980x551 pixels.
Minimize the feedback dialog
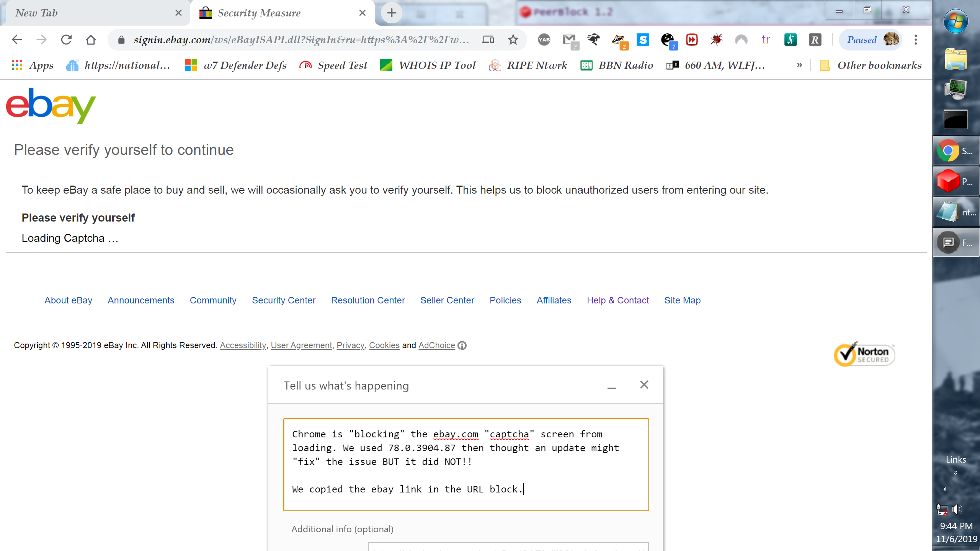(x=611, y=386)
